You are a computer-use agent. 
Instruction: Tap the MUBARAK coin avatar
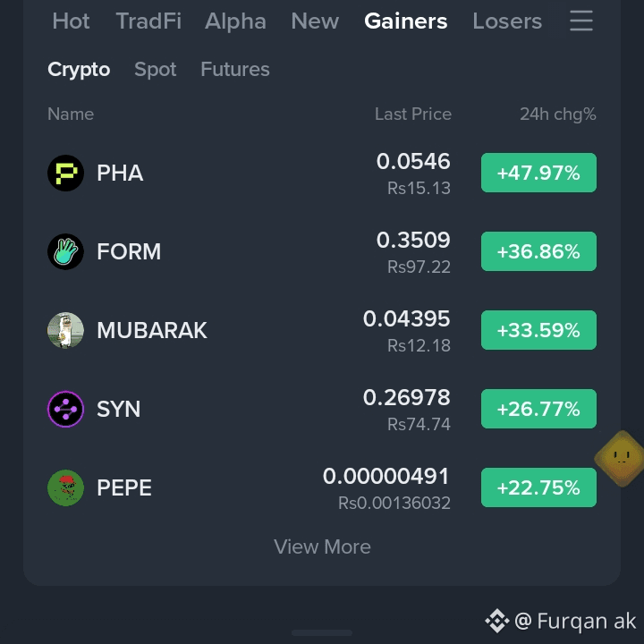65,330
